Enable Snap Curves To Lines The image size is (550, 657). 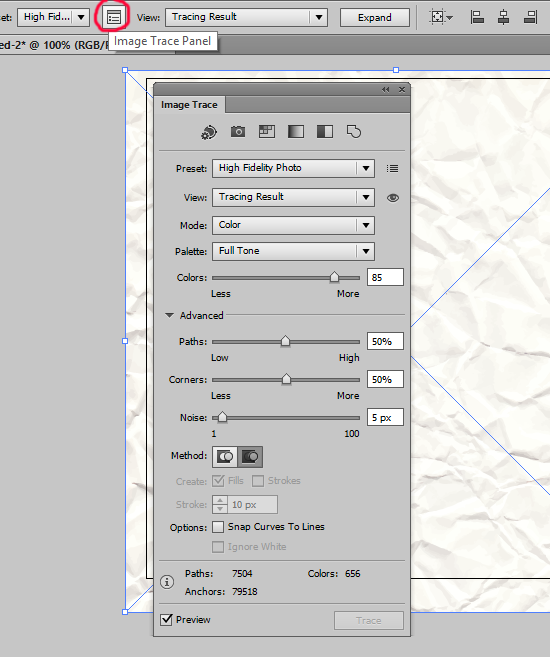(x=218, y=527)
